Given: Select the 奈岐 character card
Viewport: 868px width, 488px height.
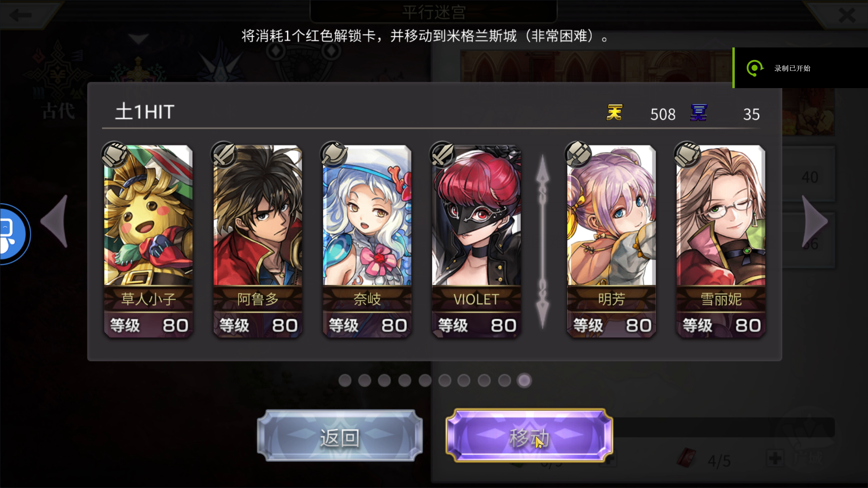Looking at the screenshot, I should coord(367,241).
